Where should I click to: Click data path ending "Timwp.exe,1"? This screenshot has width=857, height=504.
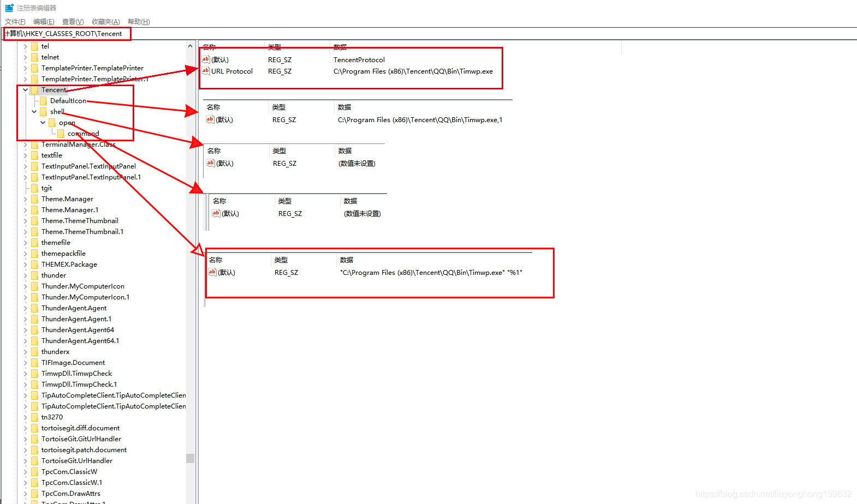[420, 120]
